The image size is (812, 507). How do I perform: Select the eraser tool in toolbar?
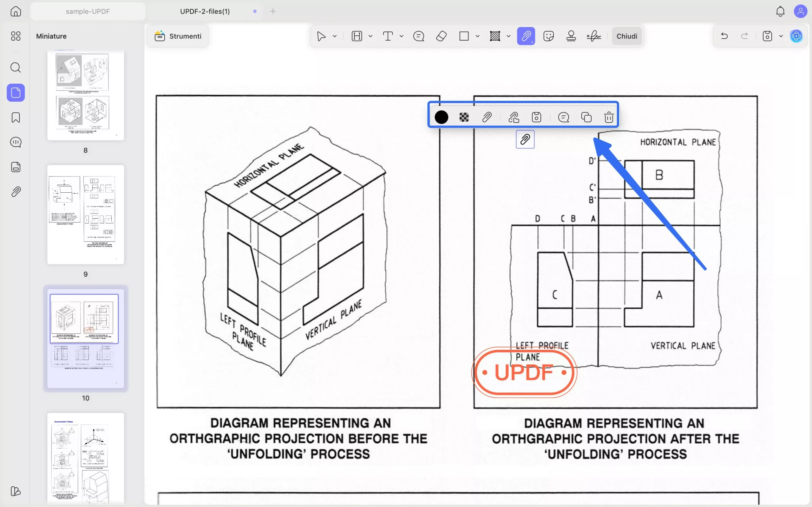(441, 36)
